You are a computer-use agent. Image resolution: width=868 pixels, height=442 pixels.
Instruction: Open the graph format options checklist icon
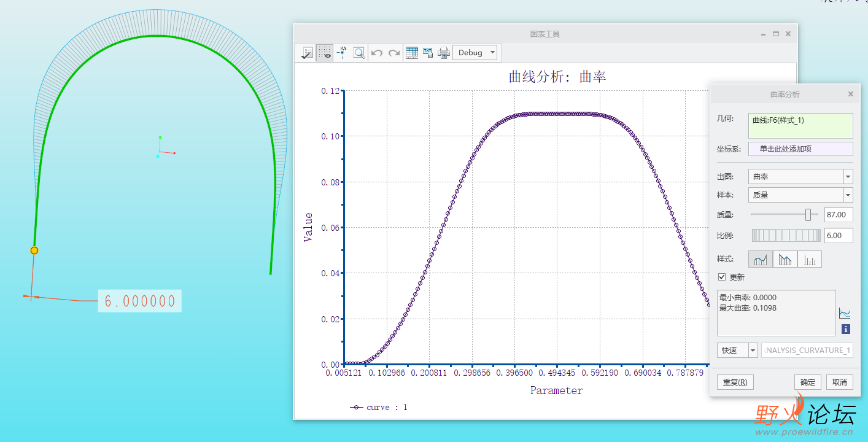click(307, 53)
